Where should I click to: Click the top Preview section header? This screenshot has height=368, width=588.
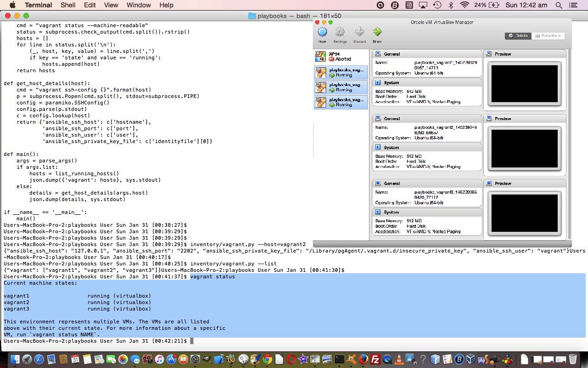[524, 54]
